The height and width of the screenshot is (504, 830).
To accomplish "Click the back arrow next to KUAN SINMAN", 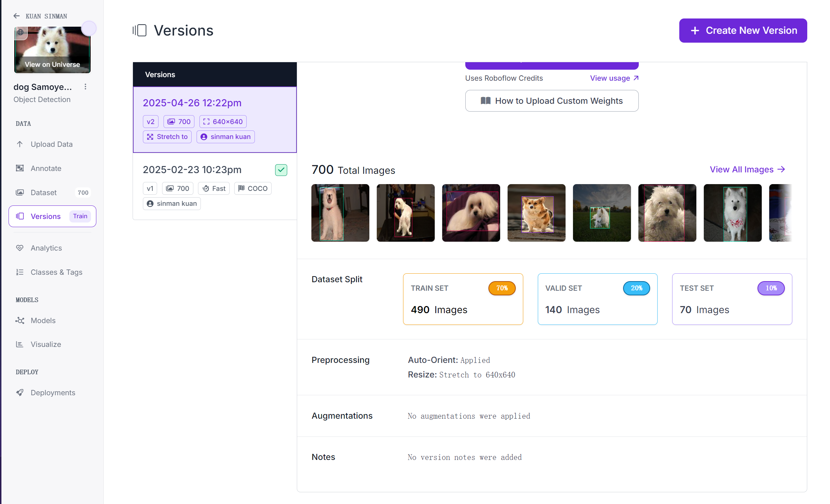I will [x=16, y=16].
